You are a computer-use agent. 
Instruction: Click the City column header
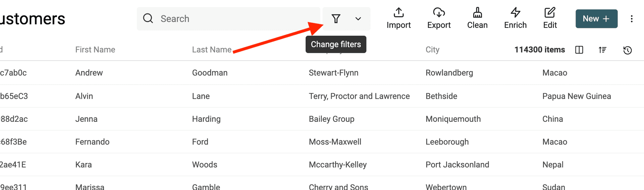(432, 50)
